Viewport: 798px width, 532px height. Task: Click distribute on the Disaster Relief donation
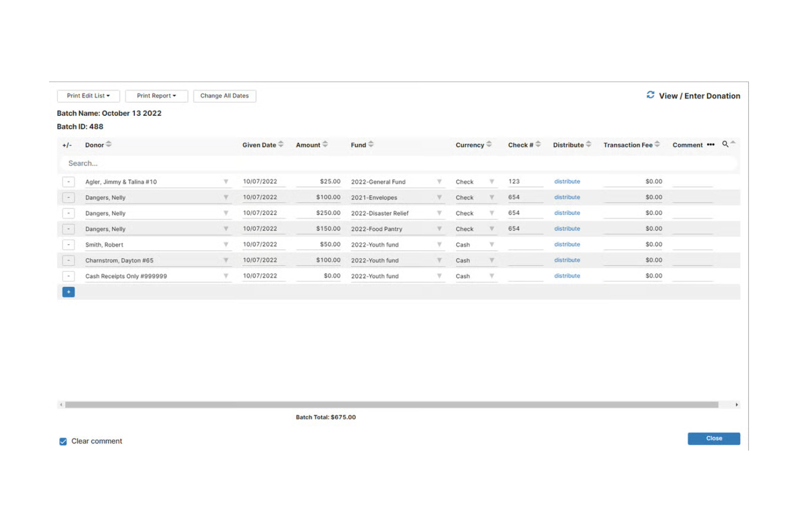[x=567, y=212]
